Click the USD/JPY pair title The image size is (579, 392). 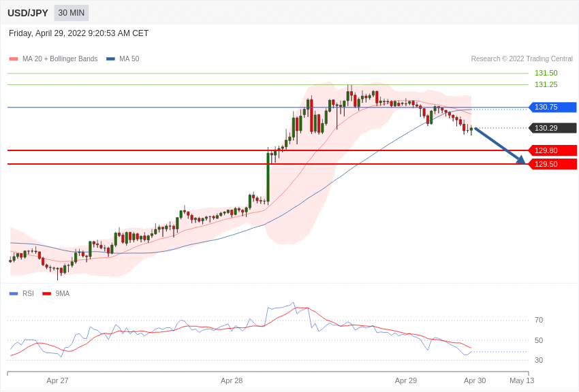(28, 13)
